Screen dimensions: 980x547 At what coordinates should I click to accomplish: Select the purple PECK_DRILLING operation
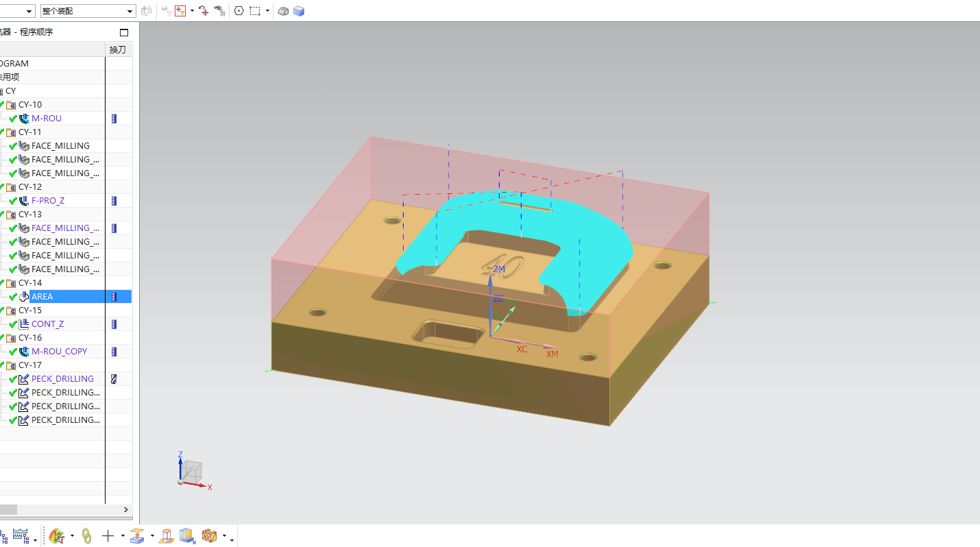click(62, 379)
